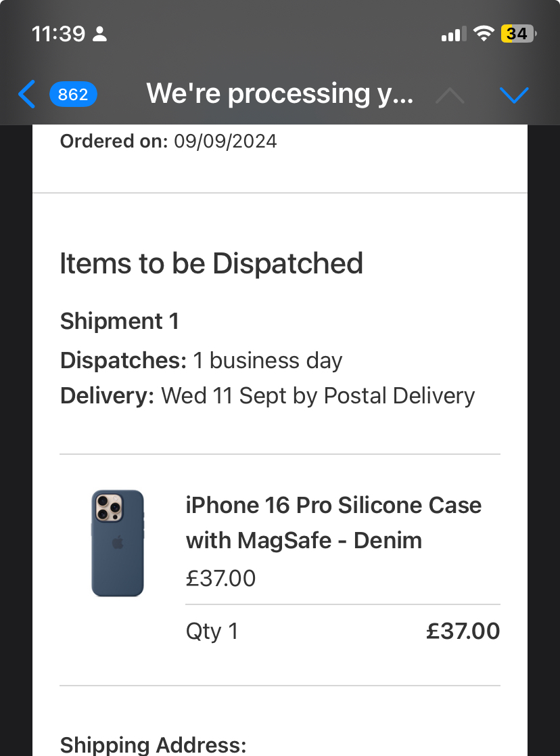560x756 pixels.
Task: Tap the back chevron to return to inbox
Action: (26, 95)
